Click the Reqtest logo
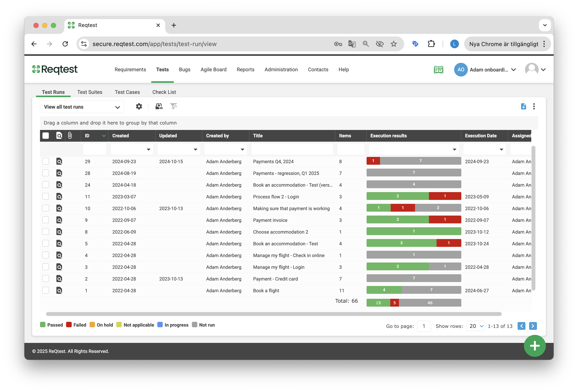The image size is (578, 392). (55, 69)
